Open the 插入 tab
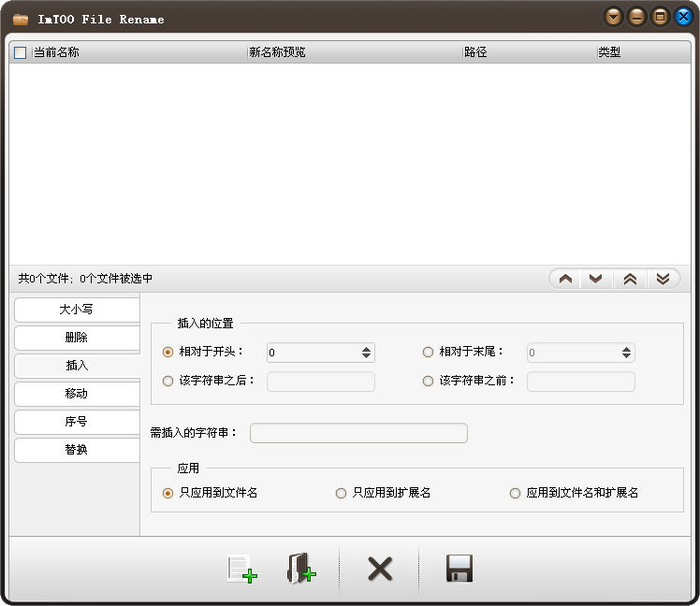This screenshot has height=606, width=700. pos(77,366)
